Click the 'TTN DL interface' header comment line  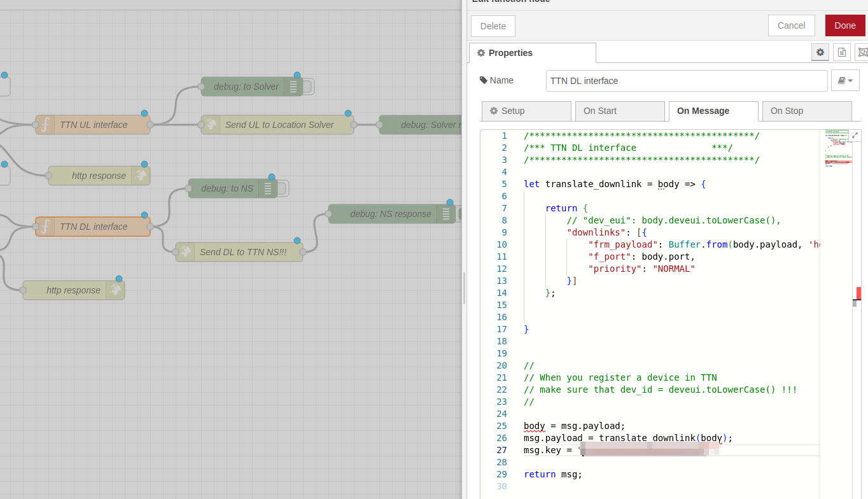[628, 148]
